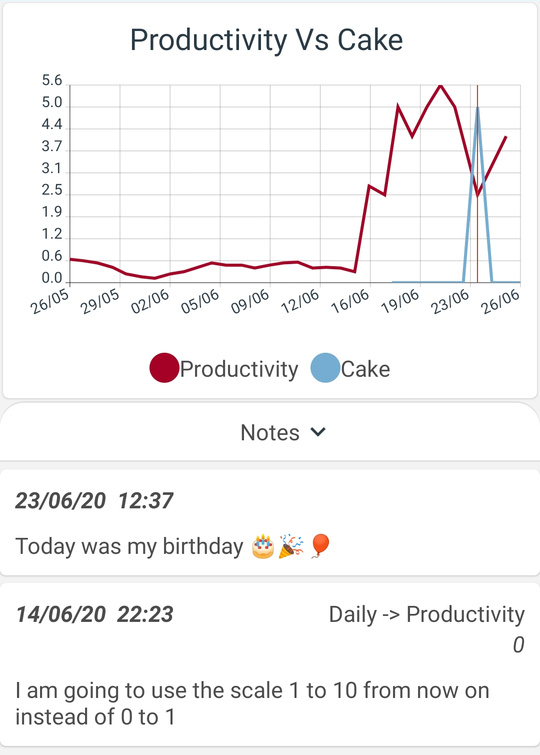Viewport: 540px width, 755px height.
Task: Click the 16/06 x-axis date label
Action: (351, 301)
